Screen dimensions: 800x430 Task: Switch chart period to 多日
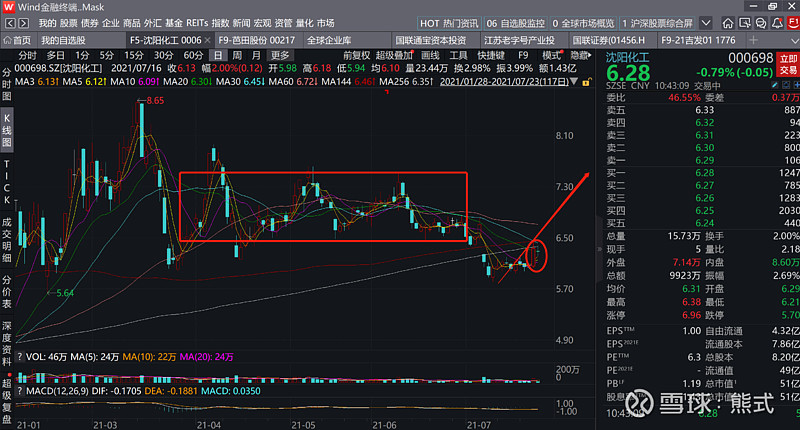coord(56,55)
